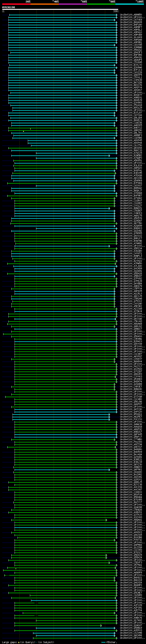Select hit label UniRef100_P05732
This screenshot has width=146, height=644.
click(x=131, y=540)
